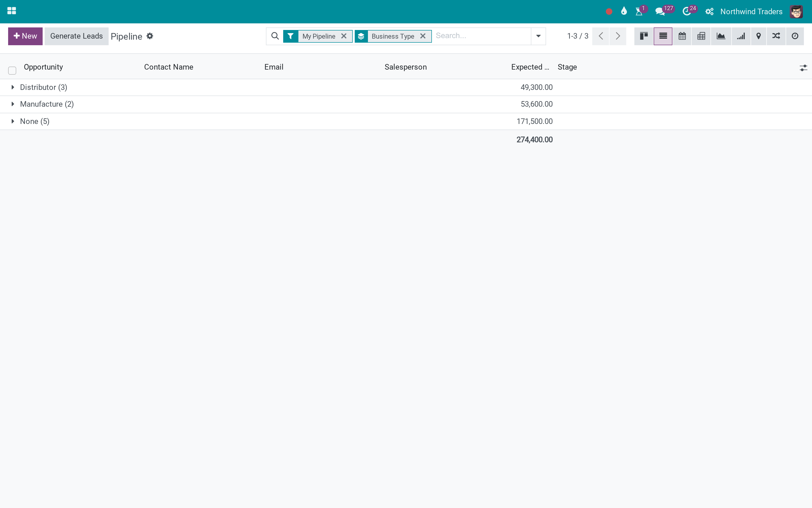Open the hourglass timer notifications
The image size is (812, 508).
pyautogui.click(x=639, y=11)
